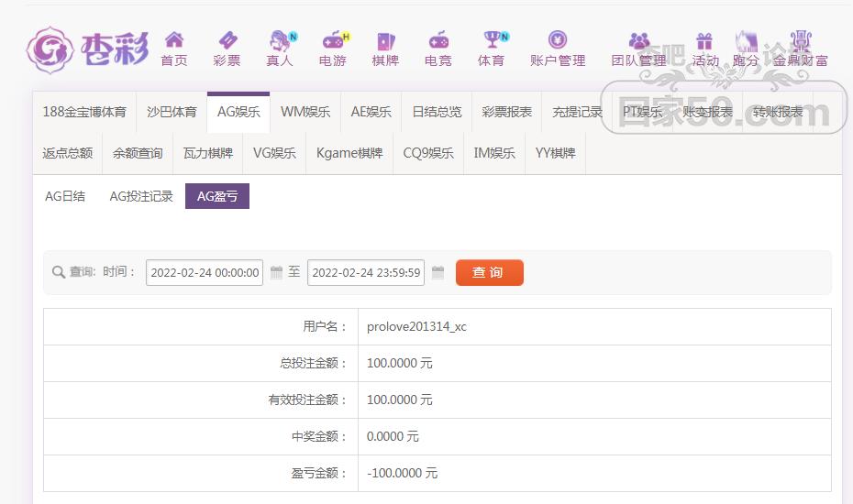Open the 跑分 icon

(746, 40)
